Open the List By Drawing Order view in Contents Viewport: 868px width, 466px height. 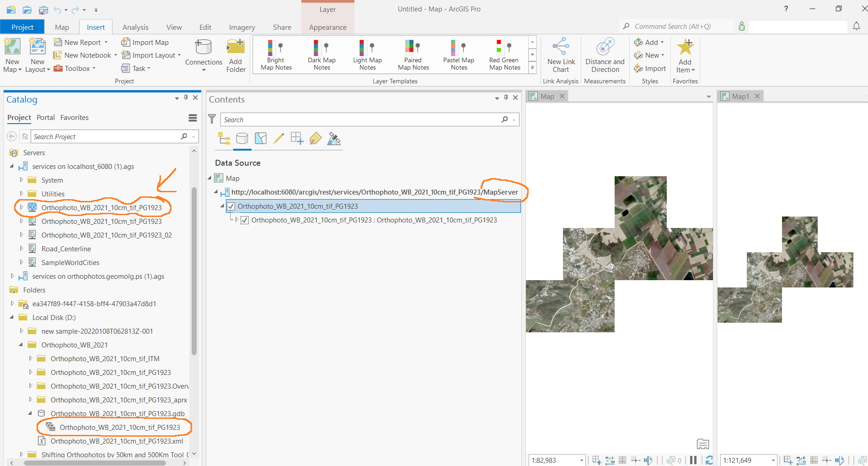pyautogui.click(x=224, y=138)
